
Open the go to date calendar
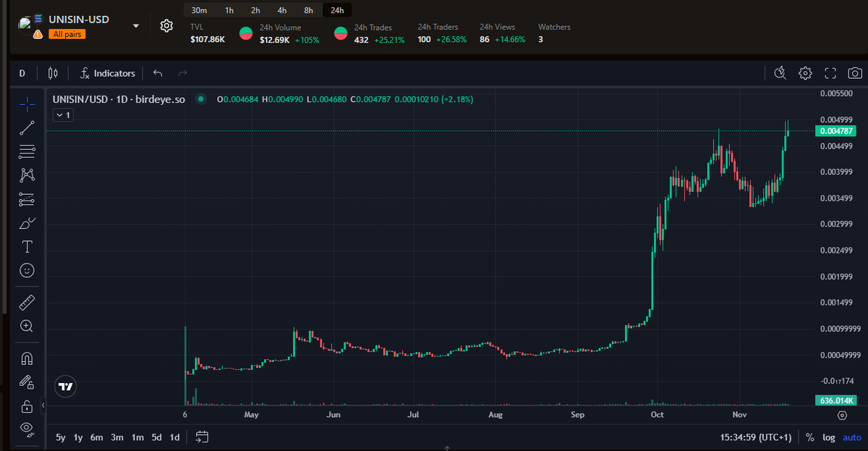[202, 437]
